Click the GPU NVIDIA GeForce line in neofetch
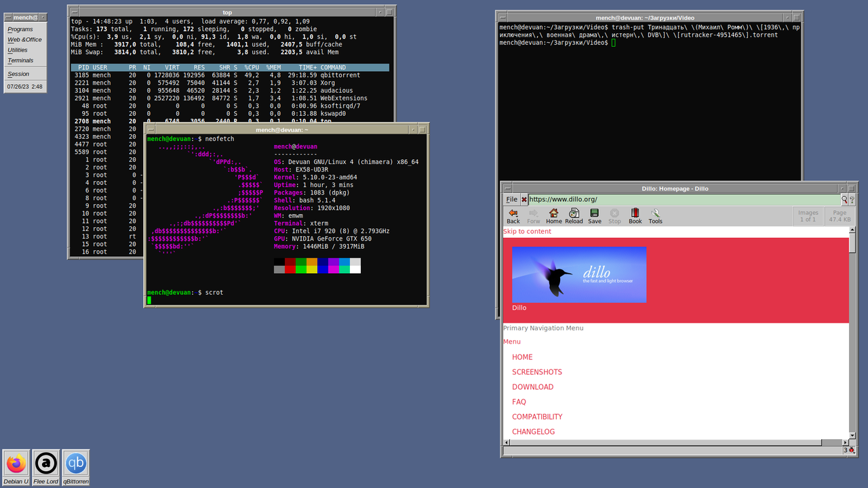 [x=323, y=239]
